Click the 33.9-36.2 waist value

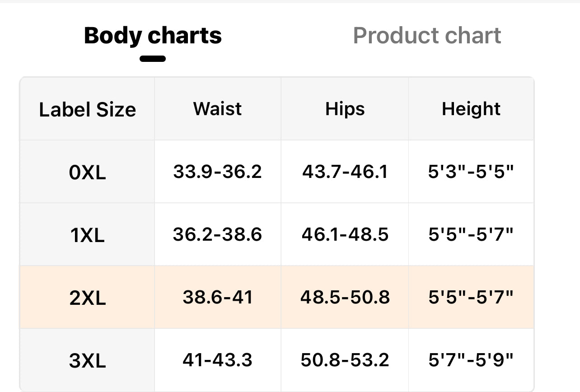click(x=217, y=172)
